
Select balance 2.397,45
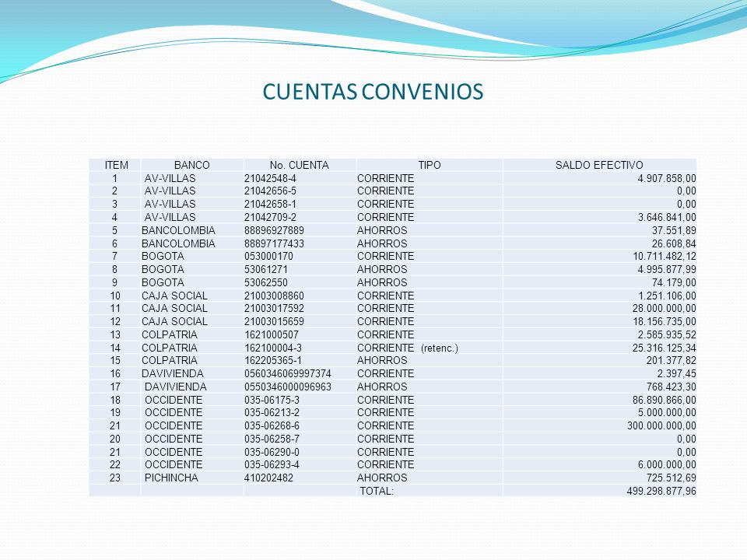pos(676,374)
